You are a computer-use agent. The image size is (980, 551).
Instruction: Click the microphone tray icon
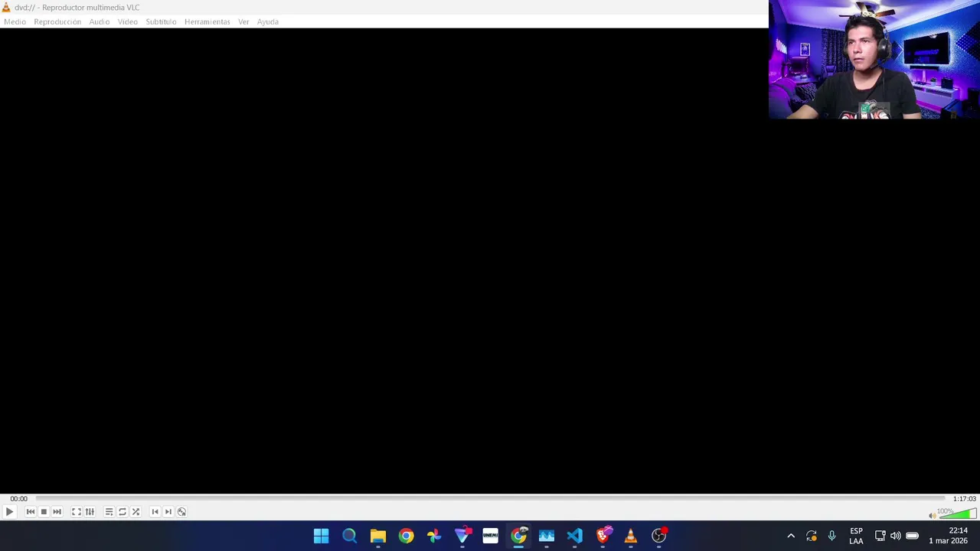click(x=831, y=536)
